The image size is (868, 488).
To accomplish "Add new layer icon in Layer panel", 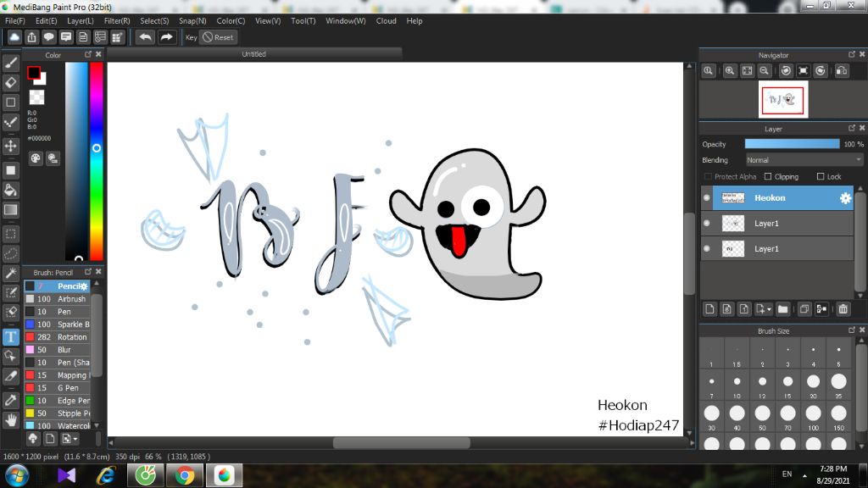I will point(709,309).
